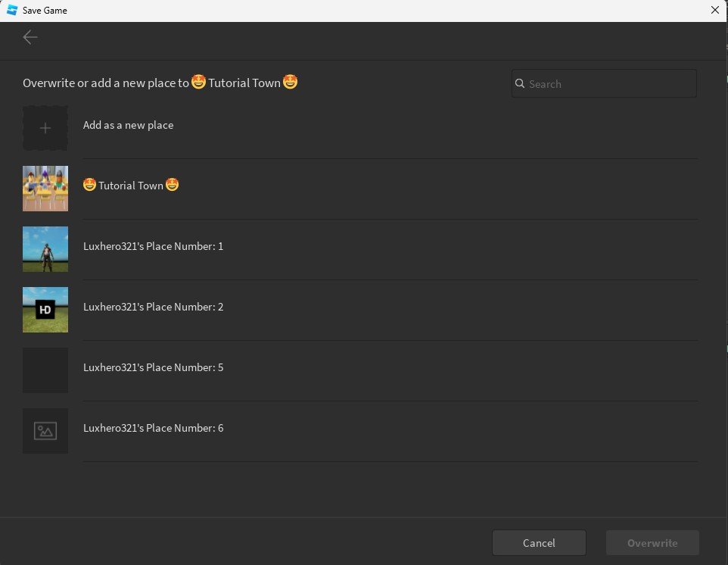Image resolution: width=728 pixels, height=565 pixels.
Task: Select 'Luxhero321's Place Number: 2' row
Action: (360, 310)
